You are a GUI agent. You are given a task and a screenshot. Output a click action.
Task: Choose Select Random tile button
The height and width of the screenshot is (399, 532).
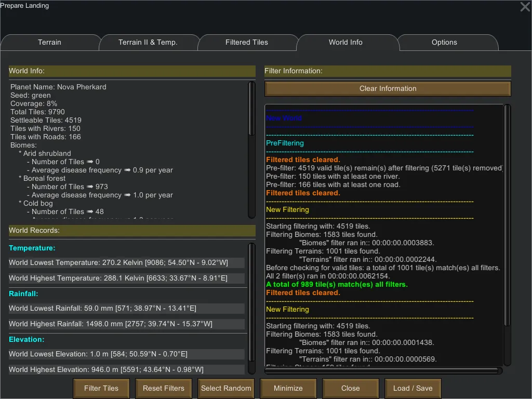coord(226,388)
